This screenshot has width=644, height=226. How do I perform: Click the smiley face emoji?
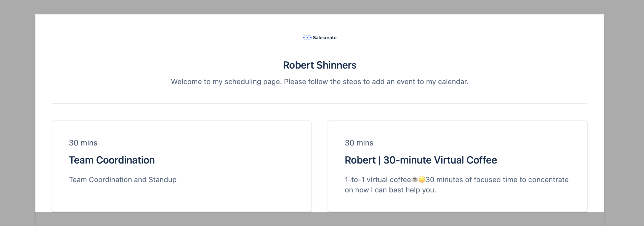[422, 179]
